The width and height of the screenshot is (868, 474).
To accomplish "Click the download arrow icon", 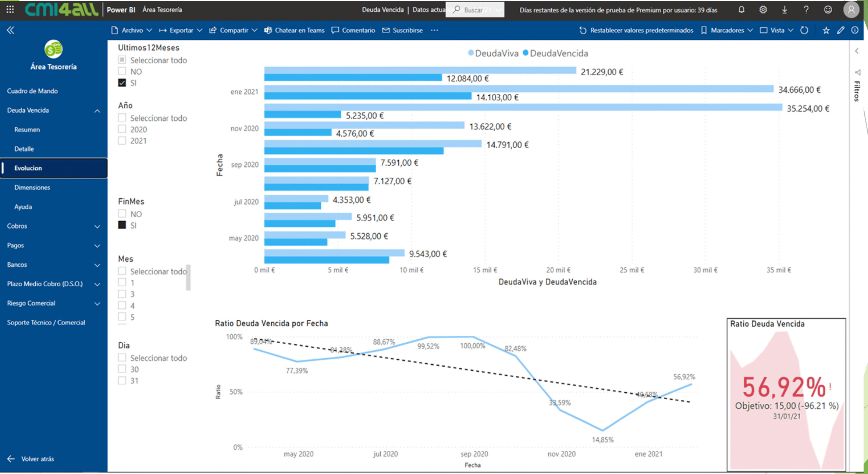I will tap(784, 10).
